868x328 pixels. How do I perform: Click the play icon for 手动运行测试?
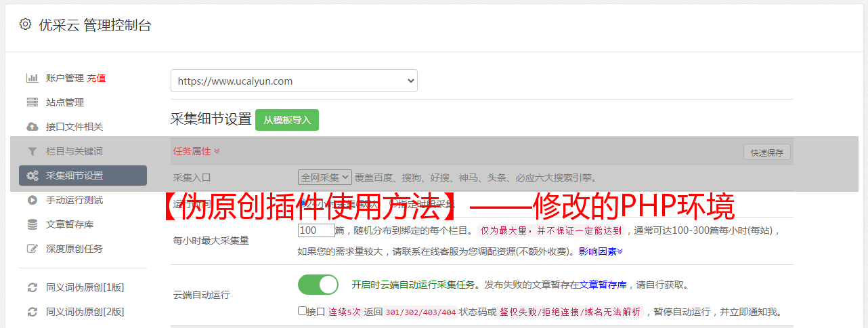pos(32,200)
